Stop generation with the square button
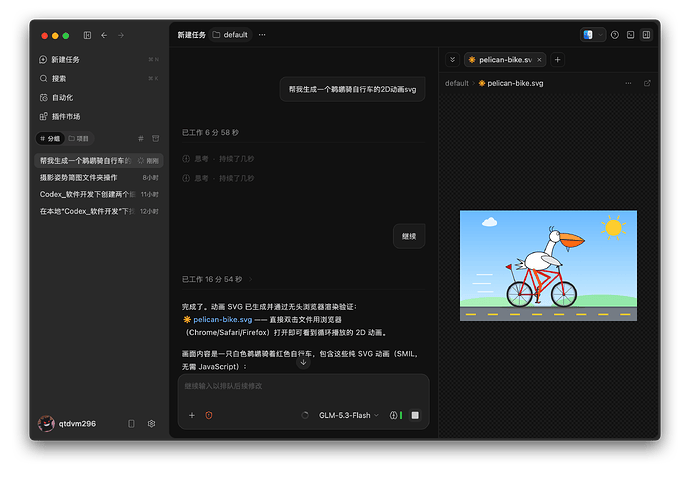This screenshot has width=690, height=479. pos(415,415)
